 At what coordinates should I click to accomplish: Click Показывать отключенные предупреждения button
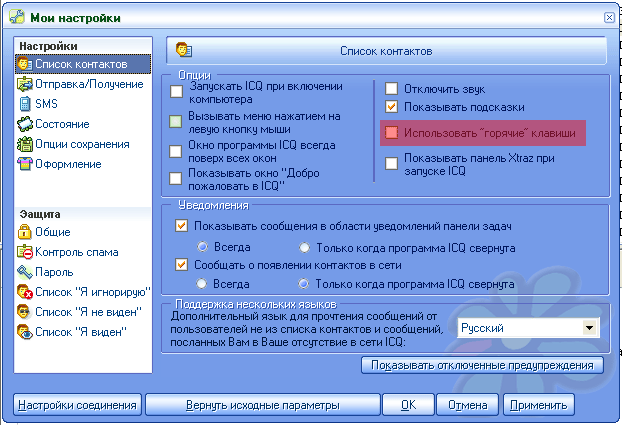point(482,365)
